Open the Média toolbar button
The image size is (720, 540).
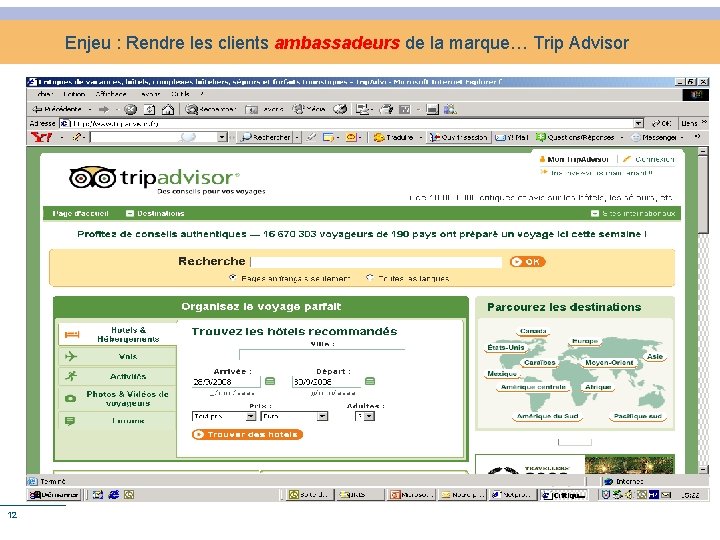[309, 109]
